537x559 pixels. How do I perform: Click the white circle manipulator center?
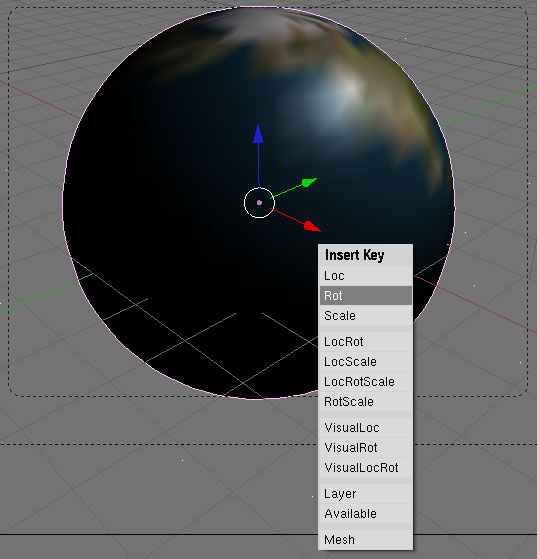tap(259, 202)
